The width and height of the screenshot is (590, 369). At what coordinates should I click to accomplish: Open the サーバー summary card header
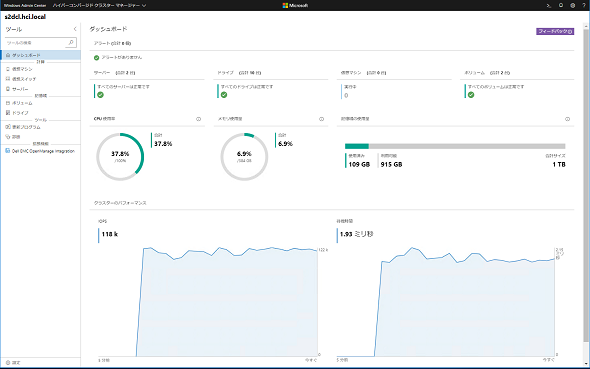(x=114, y=73)
